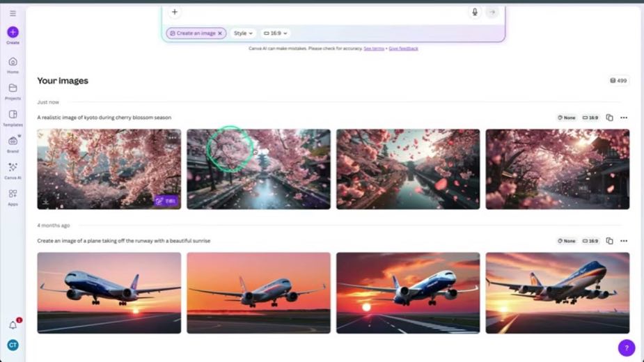
Task: Open Templates in the sidebar
Action: pos(13,118)
